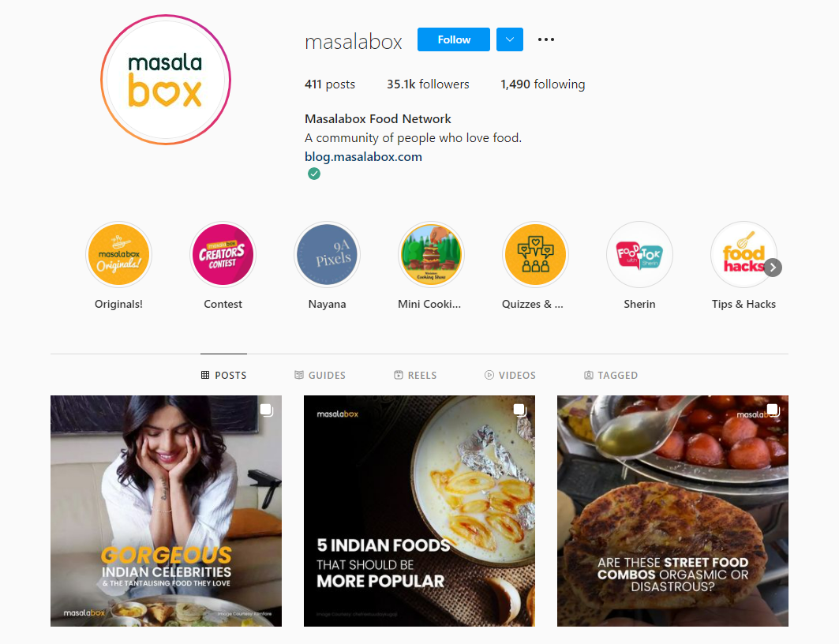
Task: Open the three-dots profile options menu
Action: tap(545, 39)
